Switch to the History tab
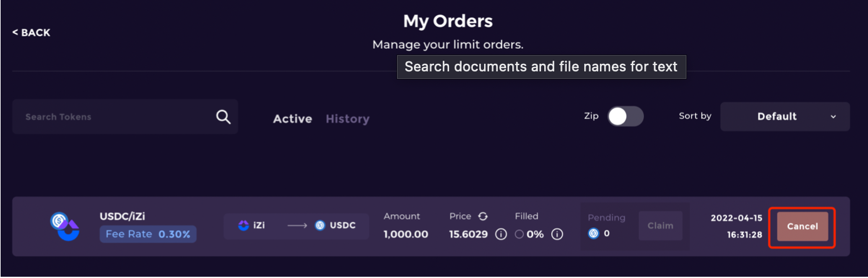 click(348, 119)
